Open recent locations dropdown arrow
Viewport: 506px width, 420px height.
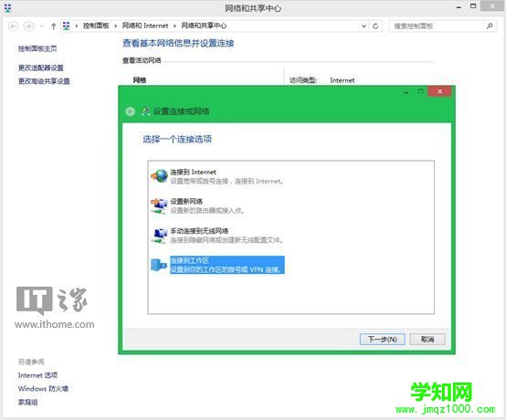pos(42,26)
